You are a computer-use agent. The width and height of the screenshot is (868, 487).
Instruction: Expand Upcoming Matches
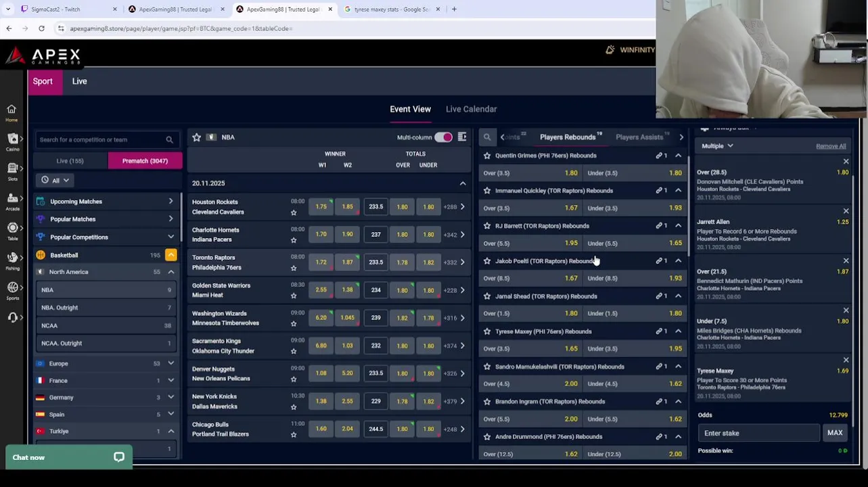pos(108,202)
